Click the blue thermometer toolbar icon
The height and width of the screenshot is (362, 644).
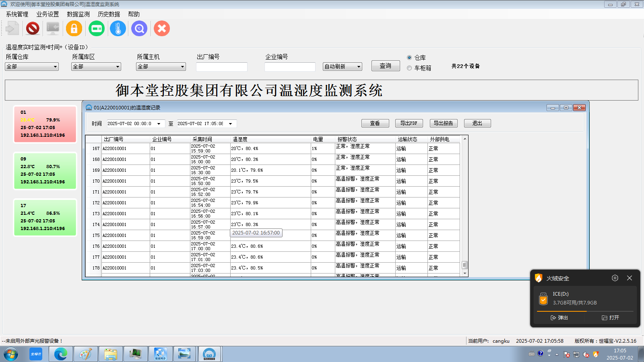118,29
